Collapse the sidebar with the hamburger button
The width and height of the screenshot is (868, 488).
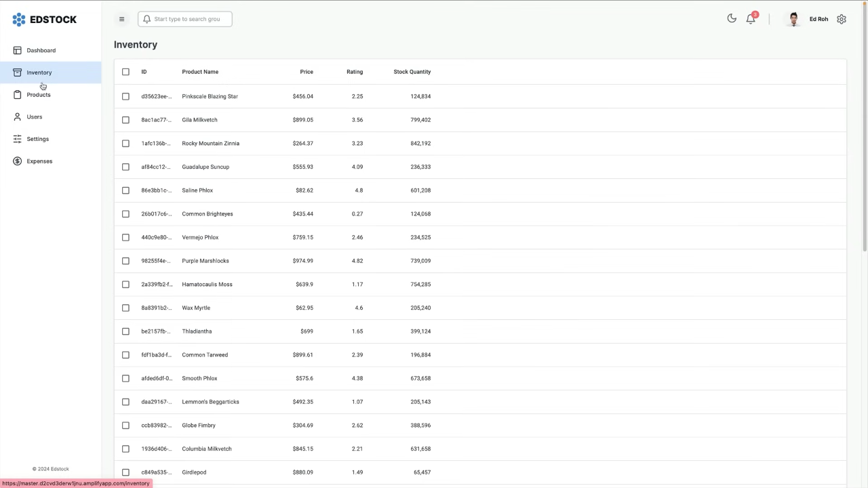[121, 19]
